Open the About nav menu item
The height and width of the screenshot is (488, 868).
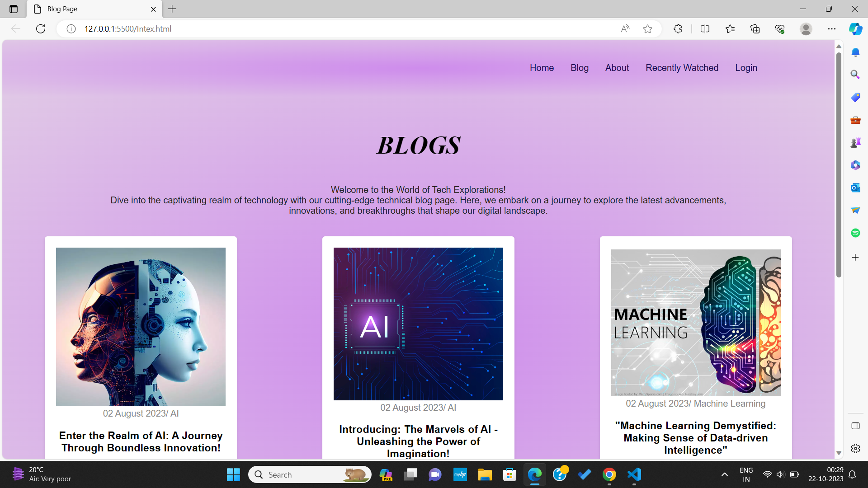(x=617, y=68)
